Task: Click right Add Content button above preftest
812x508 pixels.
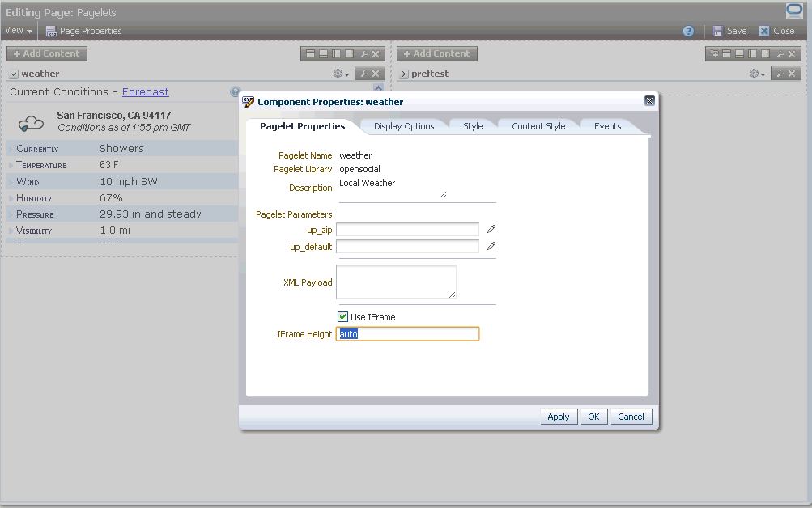Action: coord(437,54)
